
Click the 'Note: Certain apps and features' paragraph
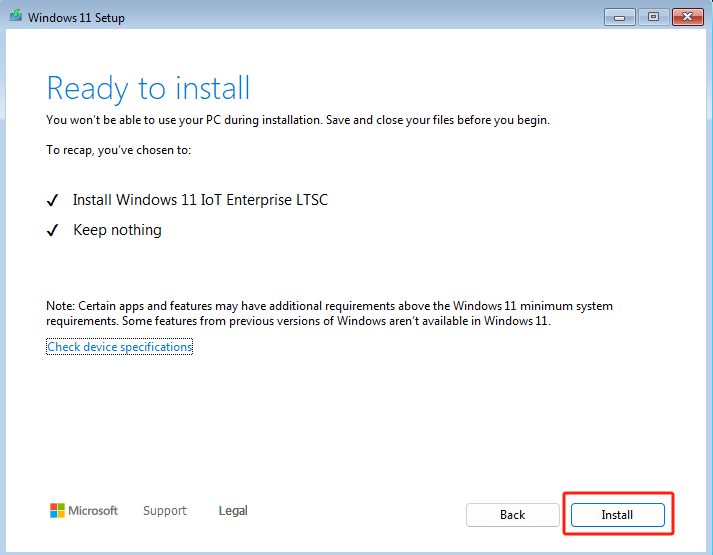(x=330, y=313)
